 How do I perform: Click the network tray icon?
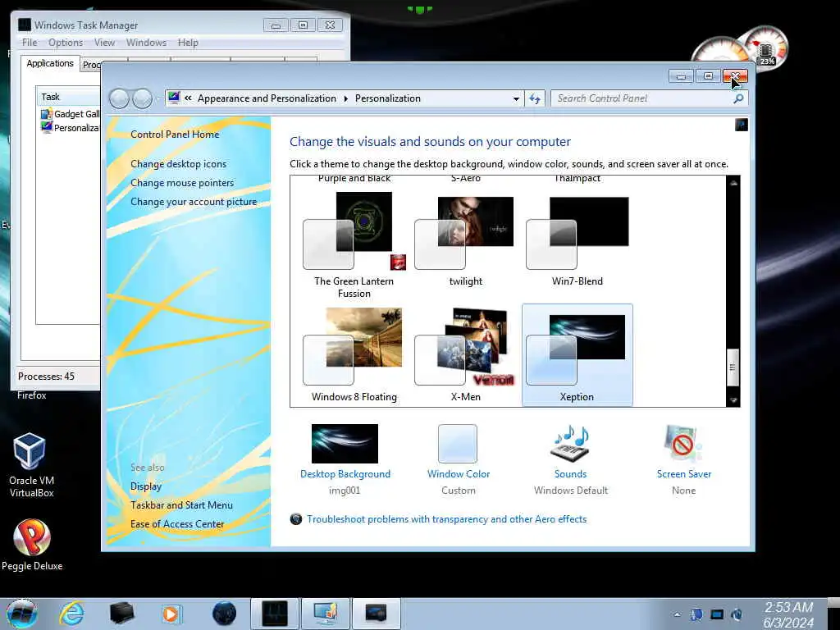point(717,614)
